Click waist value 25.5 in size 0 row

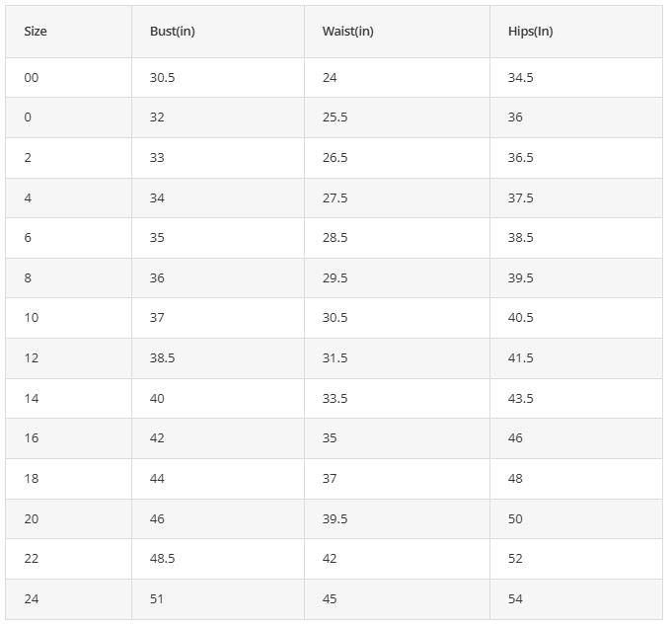pyautogui.click(x=335, y=118)
